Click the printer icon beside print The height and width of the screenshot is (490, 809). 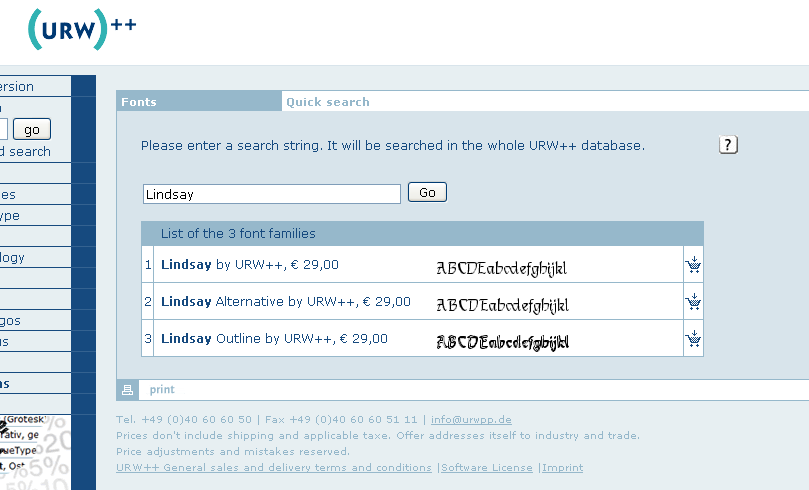(x=127, y=390)
